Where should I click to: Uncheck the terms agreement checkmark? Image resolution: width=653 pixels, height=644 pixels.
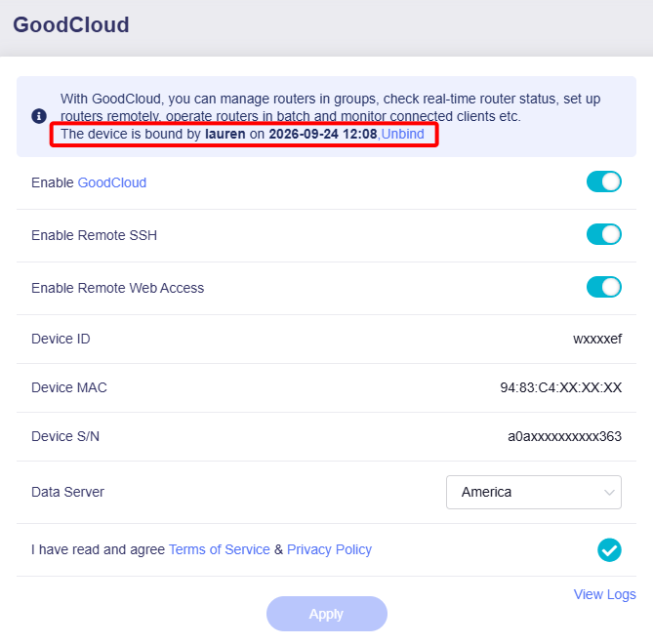click(609, 550)
